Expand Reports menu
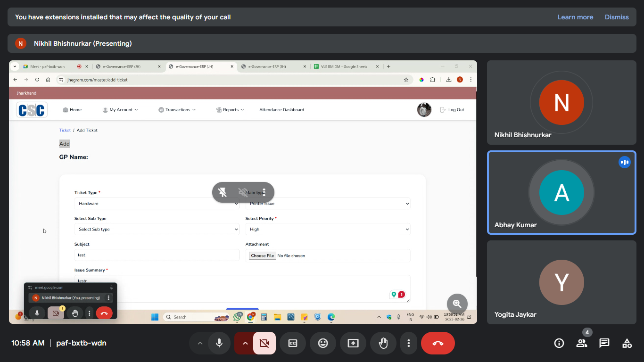 pos(230,110)
